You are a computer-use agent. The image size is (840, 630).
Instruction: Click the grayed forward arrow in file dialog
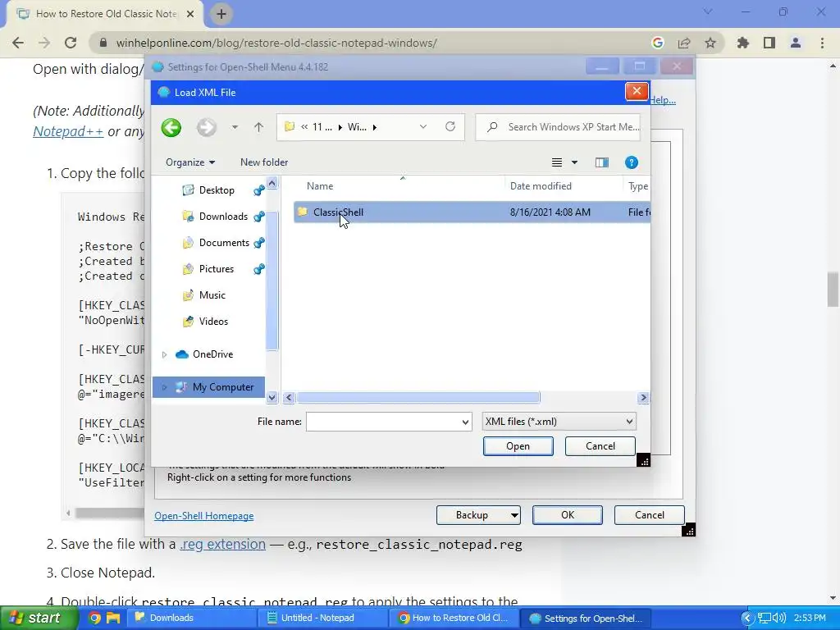point(206,127)
